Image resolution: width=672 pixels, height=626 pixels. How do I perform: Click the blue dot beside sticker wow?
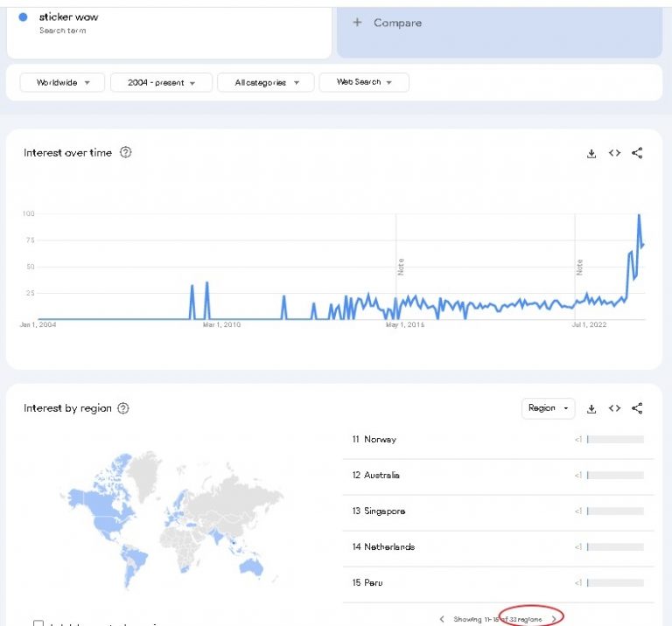click(23, 17)
